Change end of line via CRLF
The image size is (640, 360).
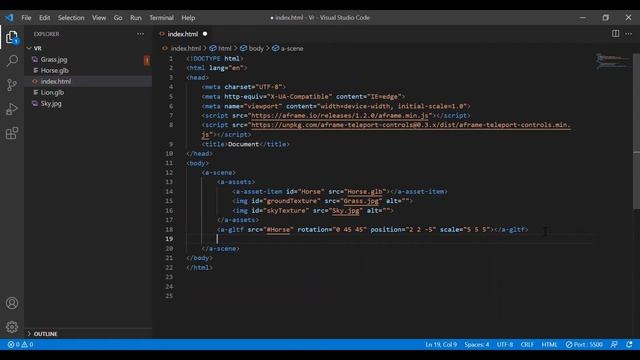[527, 344]
